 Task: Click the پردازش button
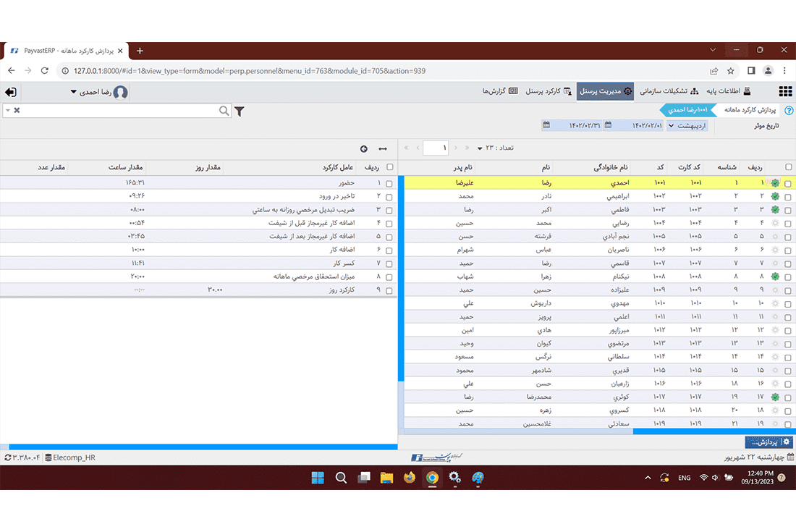pos(769,442)
